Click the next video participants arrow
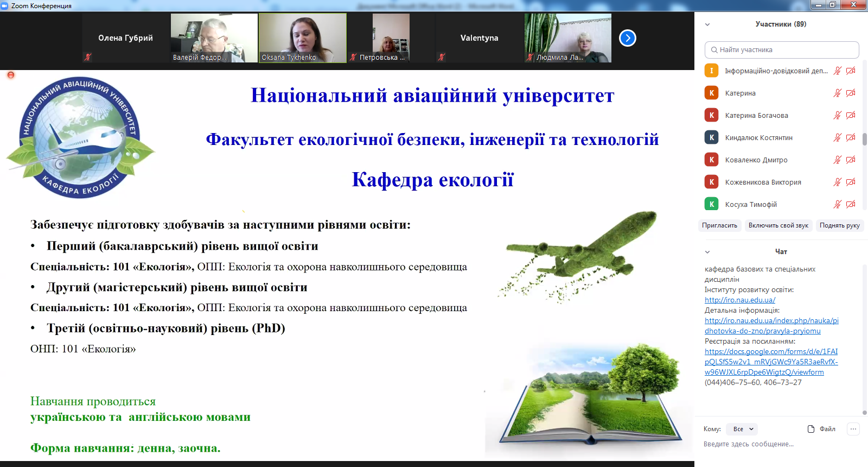This screenshot has height=467, width=868. [627, 38]
